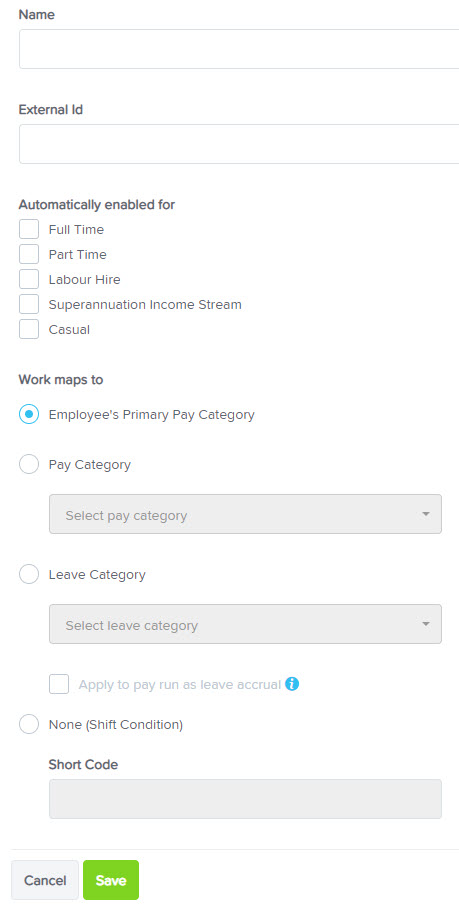The image size is (459, 914).
Task: Focus the External Id input box
Action: [x=239, y=144]
